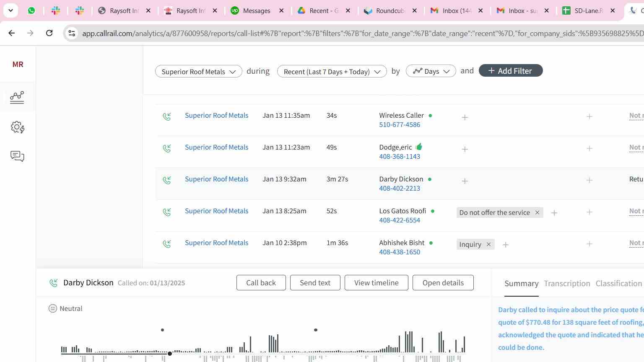Add another tag next to Inquiry tag
Viewport: 644px width, 362px height.
pyautogui.click(x=505, y=245)
